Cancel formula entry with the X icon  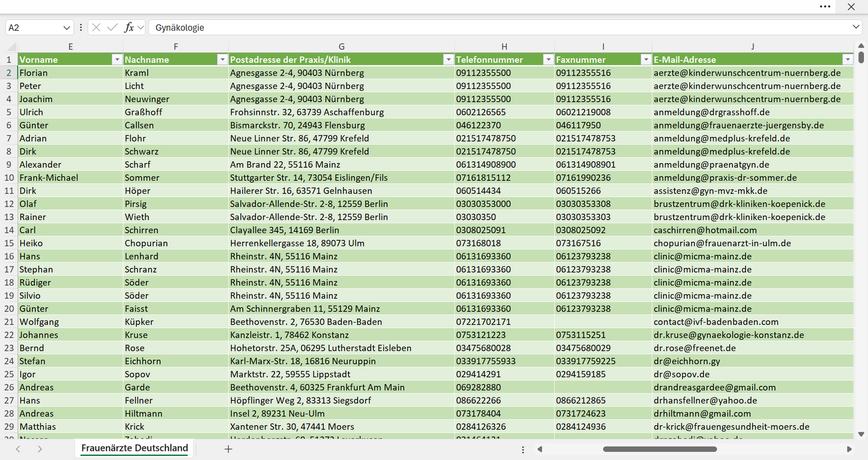[96, 28]
